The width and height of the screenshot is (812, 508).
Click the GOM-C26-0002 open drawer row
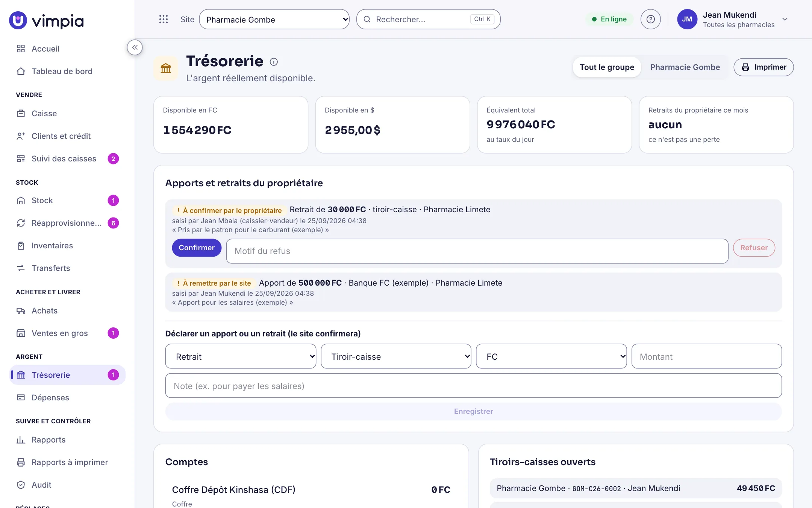pos(636,488)
